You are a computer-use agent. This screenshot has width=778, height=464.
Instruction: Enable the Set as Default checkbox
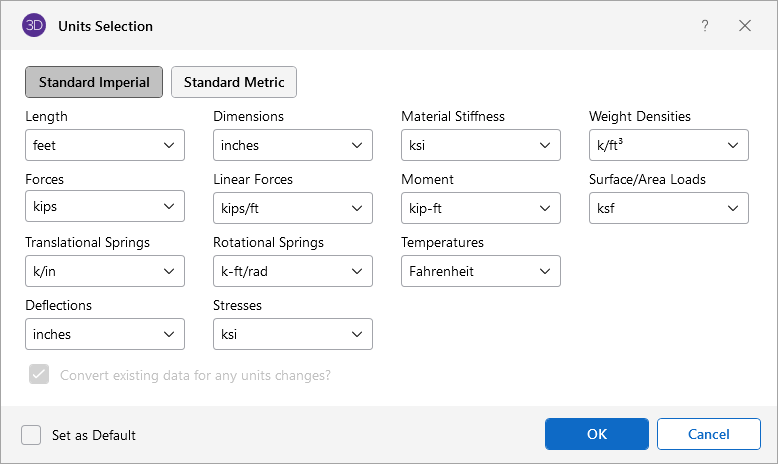pyautogui.click(x=31, y=435)
